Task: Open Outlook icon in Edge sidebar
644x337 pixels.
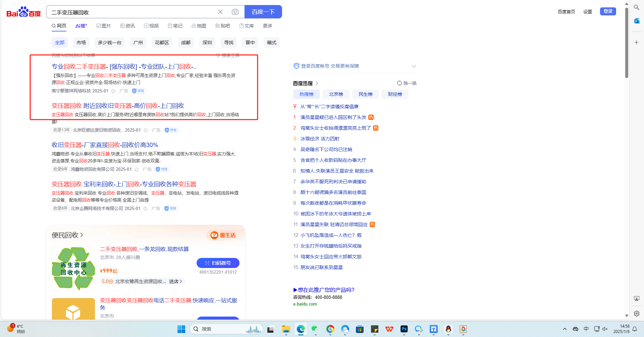Action: coord(636,21)
